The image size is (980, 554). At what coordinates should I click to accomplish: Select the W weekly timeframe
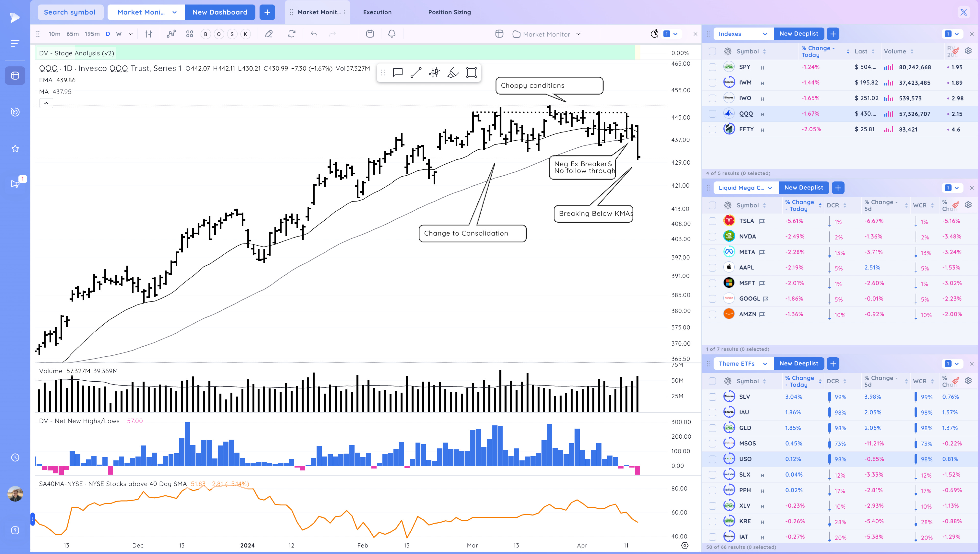tap(119, 34)
